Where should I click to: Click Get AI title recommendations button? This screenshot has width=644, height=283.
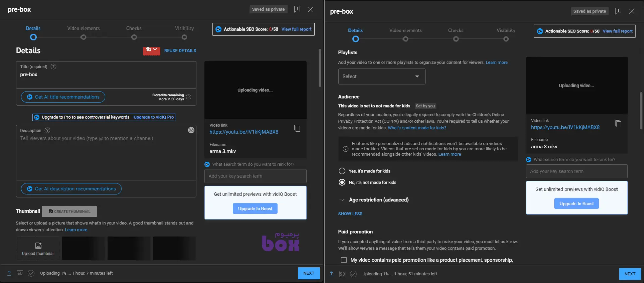[x=63, y=97]
